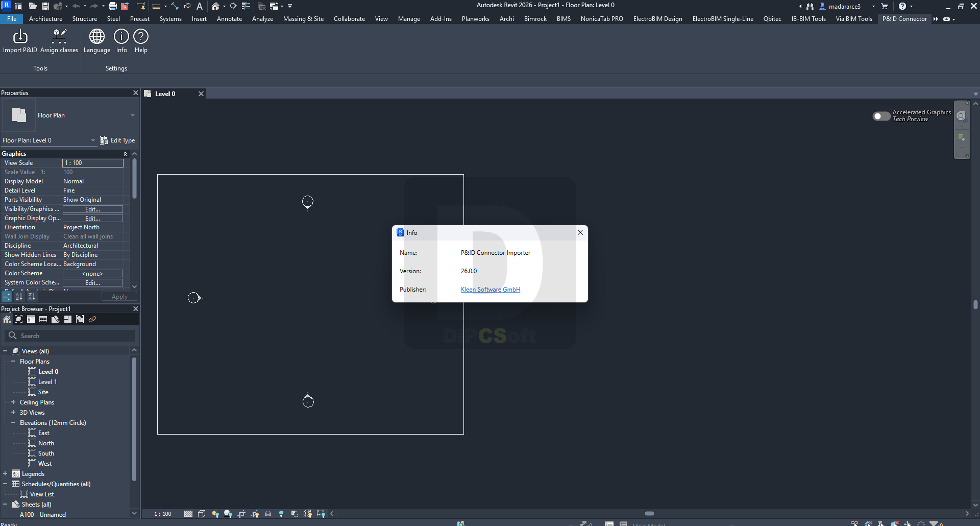Image resolution: width=980 pixels, height=526 pixels.
Task: Close the Info dialog
Action: click(x=580, y=232)
